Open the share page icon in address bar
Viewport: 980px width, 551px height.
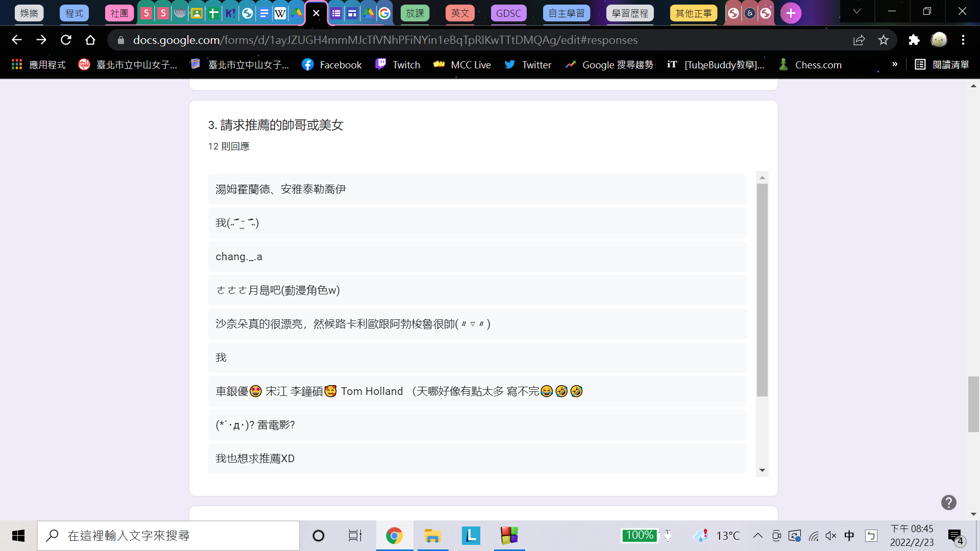point(859,40)
